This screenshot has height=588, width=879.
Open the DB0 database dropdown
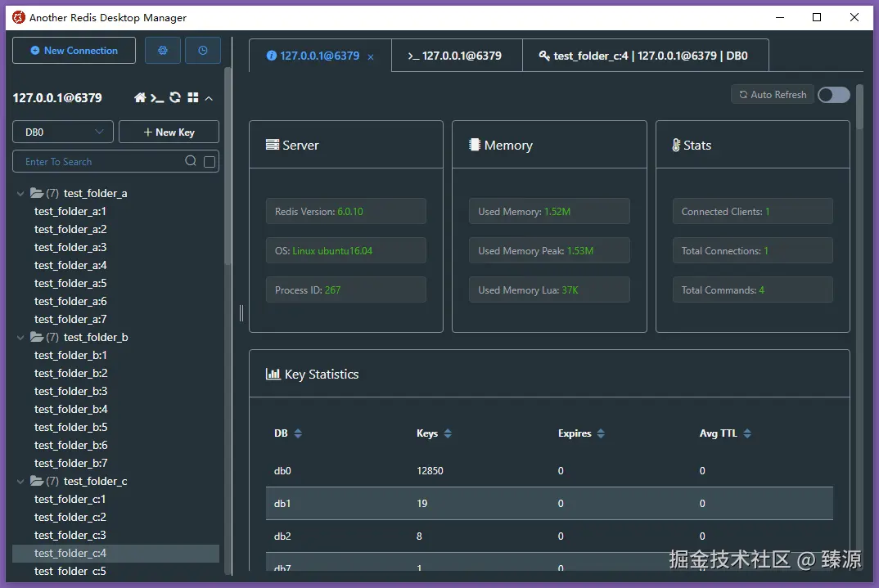click(63, 132)
